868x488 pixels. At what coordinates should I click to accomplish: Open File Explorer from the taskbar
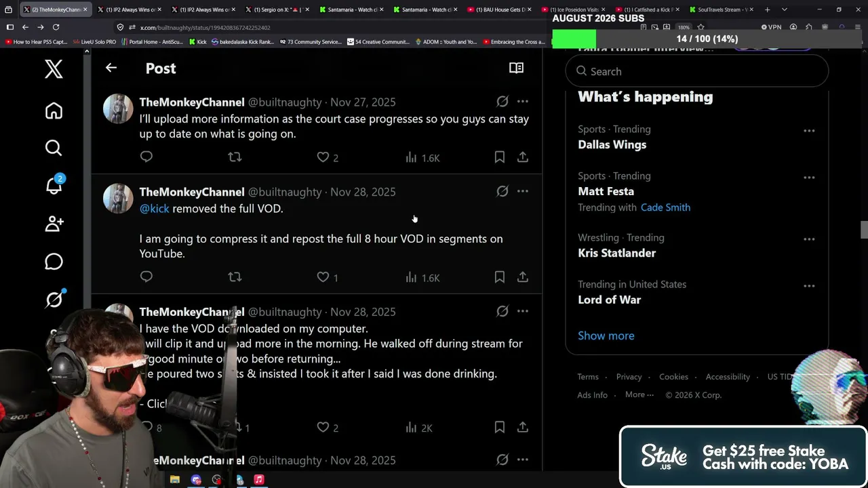coord(175,480)
